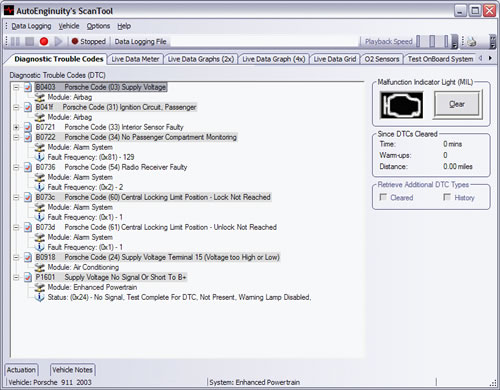This screenshot has height=390, width=500.
Task: Click the DTC document icon beside B0722
Action: pos(28,137)
